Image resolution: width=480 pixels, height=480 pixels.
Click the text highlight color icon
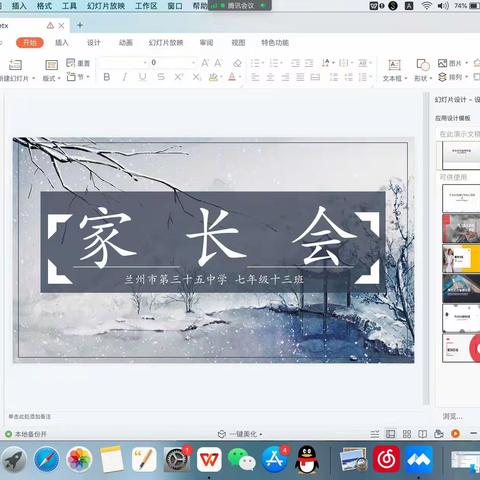point(213,77)
